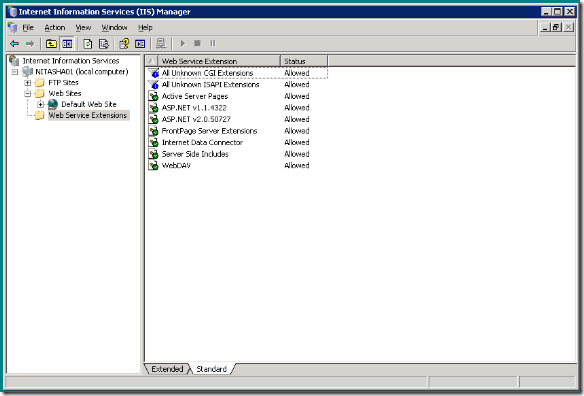Click the Active Server Pages row icon

coord(153,96)
